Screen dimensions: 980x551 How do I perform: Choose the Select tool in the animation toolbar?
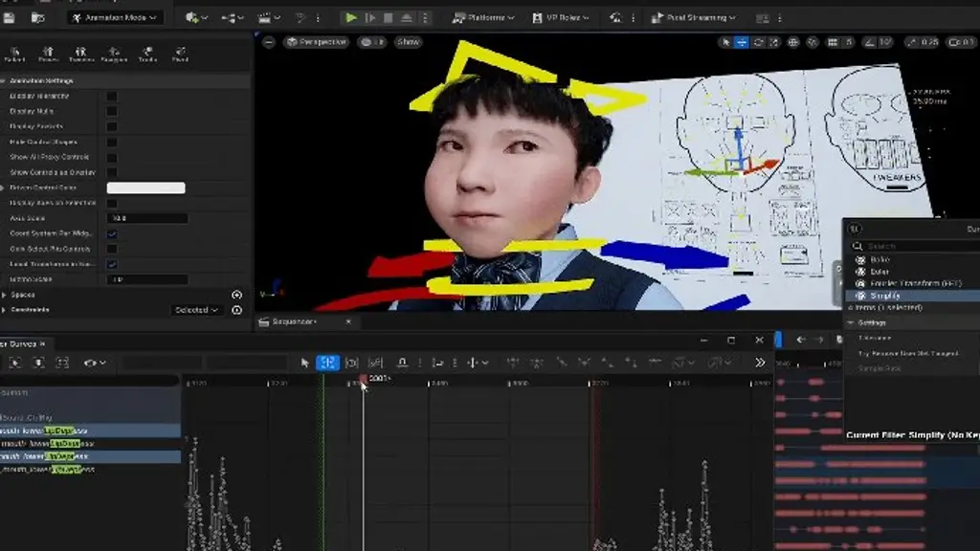point(14,55)
